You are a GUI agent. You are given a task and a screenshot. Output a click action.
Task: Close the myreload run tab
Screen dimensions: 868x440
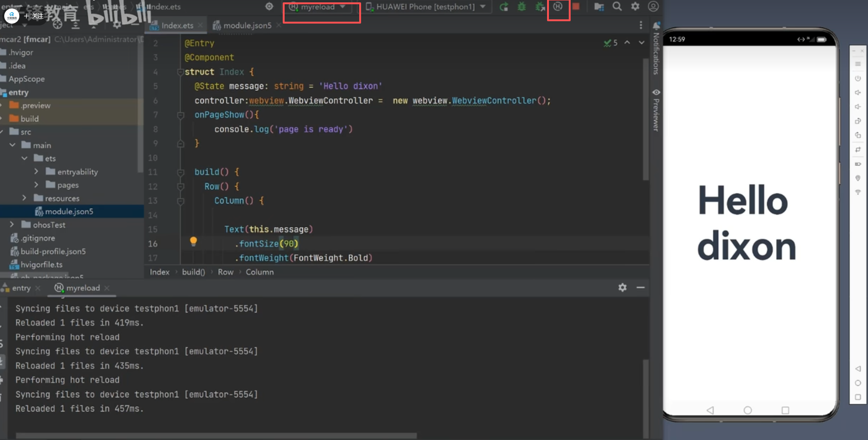[x=107, y=288]
